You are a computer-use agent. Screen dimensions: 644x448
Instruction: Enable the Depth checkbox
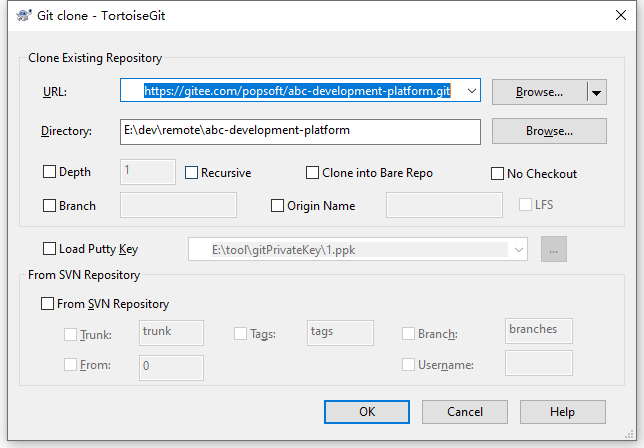(49, 172)
